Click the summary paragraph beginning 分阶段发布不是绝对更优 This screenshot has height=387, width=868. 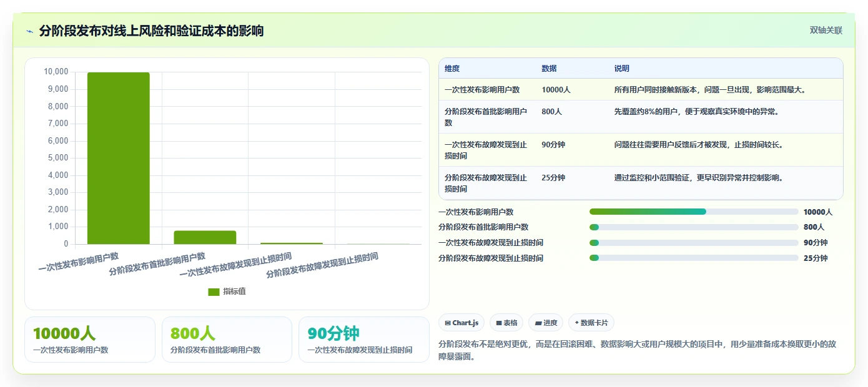(637, 351)
